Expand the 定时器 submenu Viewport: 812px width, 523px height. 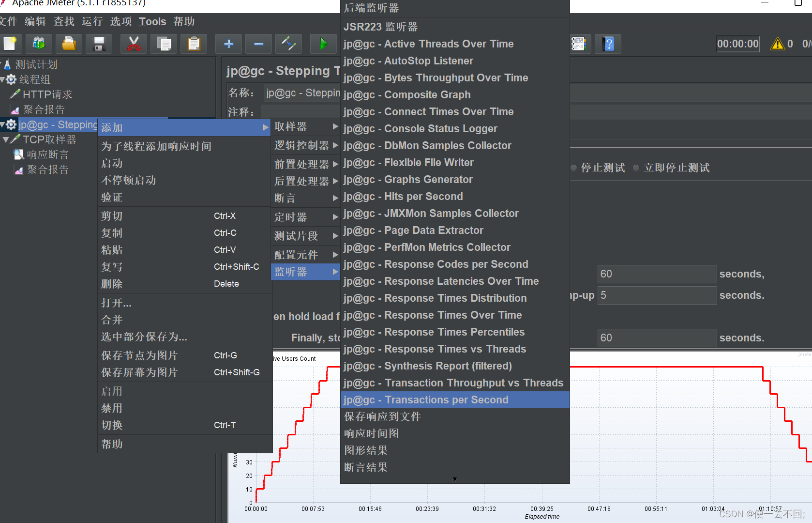(x=305, y=217)
